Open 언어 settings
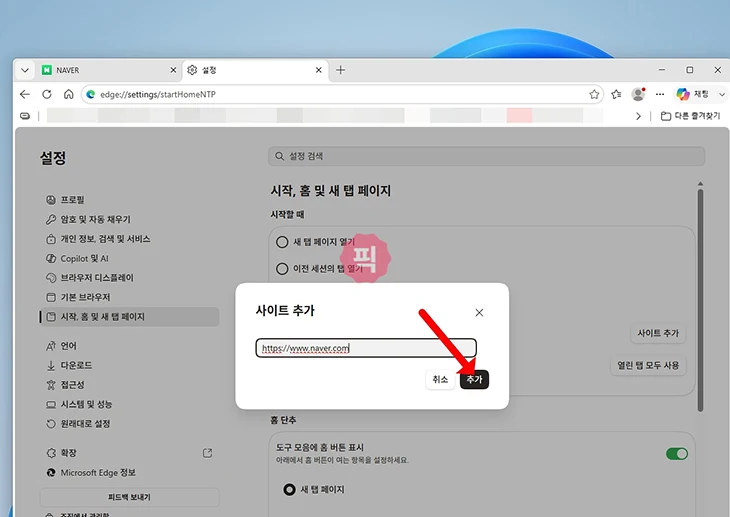The image size is (730, 517). 129,346
